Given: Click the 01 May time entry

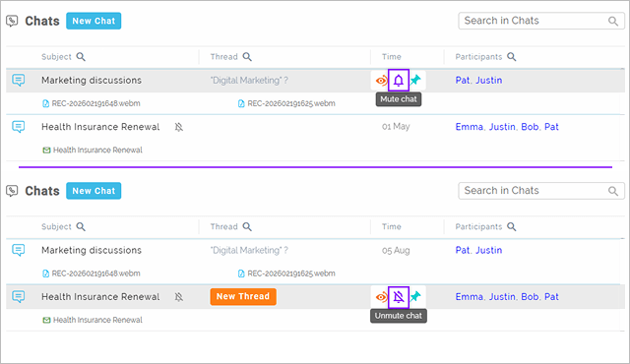Looking at the screenshot, I should click(x=396, y=127).
